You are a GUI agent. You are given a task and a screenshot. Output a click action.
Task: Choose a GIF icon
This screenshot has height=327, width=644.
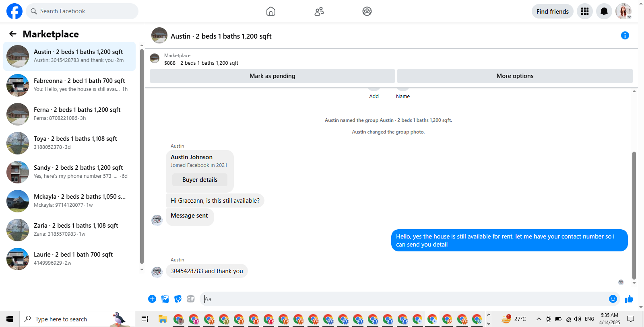click(x=191, y=299)
